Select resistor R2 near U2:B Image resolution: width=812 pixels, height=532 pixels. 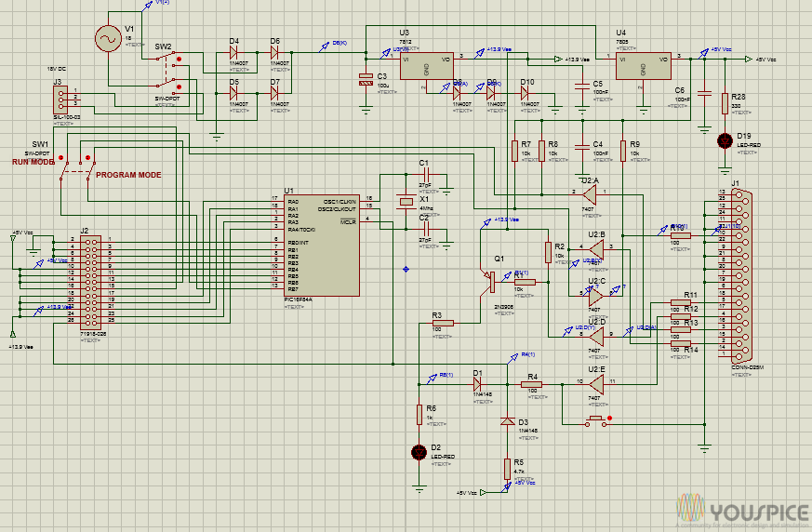(549, 252)
